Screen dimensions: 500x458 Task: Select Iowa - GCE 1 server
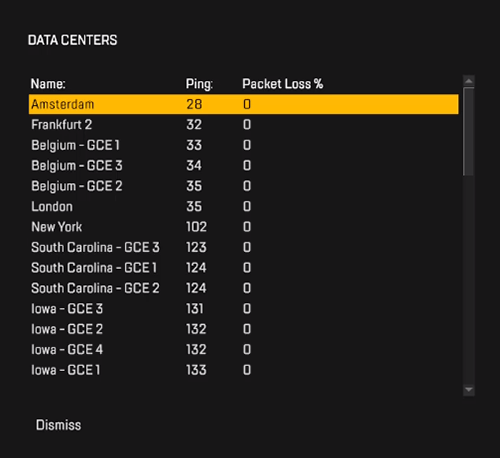coord(244,370)
